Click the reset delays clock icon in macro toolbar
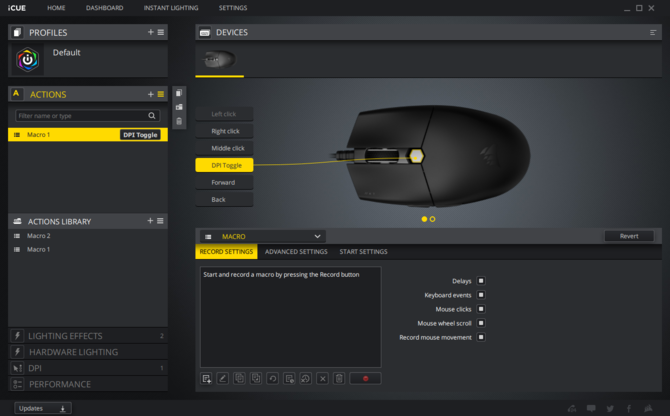670x416 pixels. (x=306, y=378)
